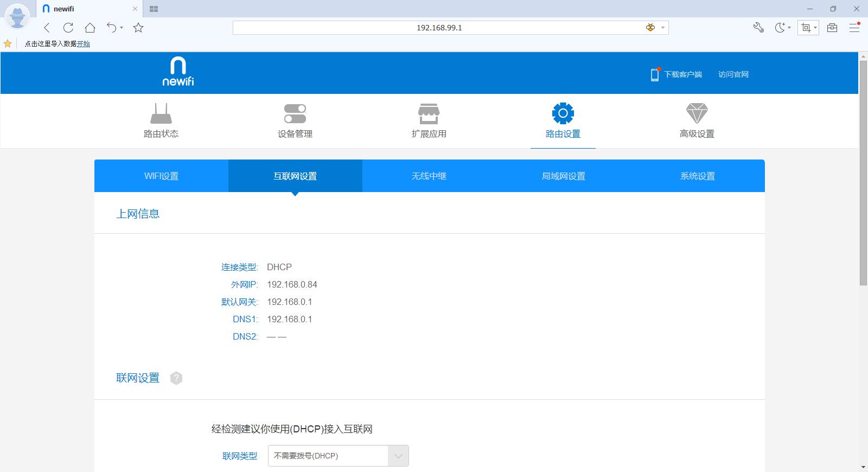868x472 pixels.
Task: Click the screenshot crop icon
Action: [x=806, y=28]
